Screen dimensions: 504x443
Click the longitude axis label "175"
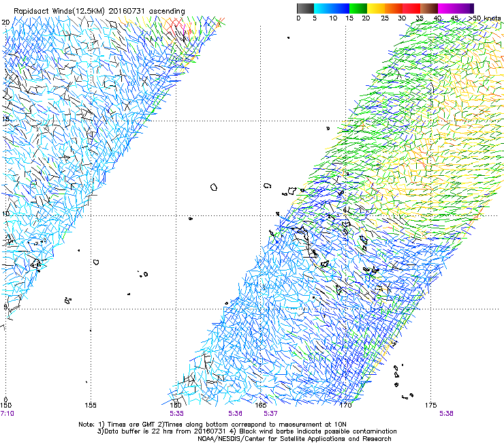tap(430, 405)
